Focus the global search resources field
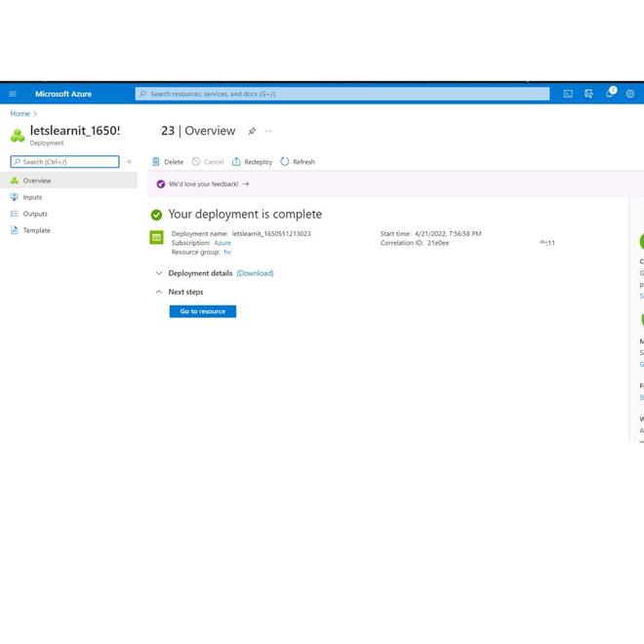The height and width of the screenshot is (644, 644). [342, 94]
